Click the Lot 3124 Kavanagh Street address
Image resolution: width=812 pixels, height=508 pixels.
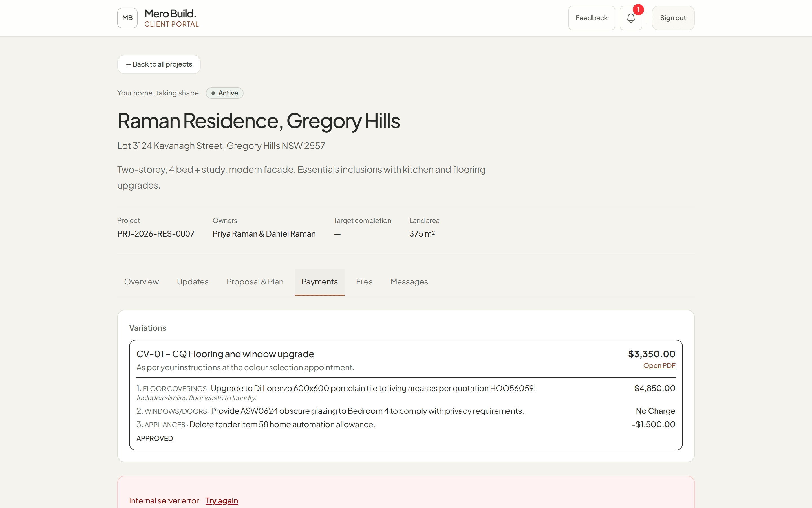(221, 146)
